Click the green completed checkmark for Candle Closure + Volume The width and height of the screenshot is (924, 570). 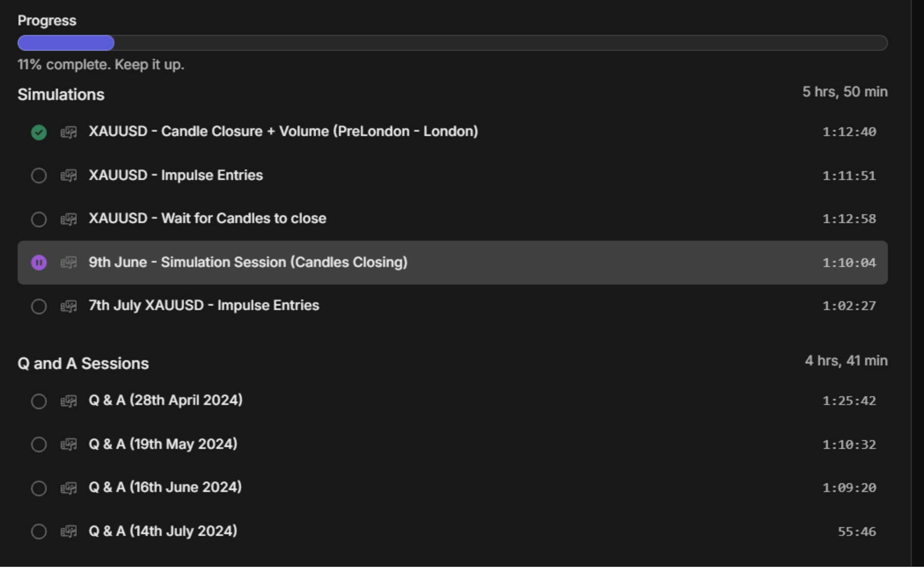pyautogui.click(x=38, y=132)
